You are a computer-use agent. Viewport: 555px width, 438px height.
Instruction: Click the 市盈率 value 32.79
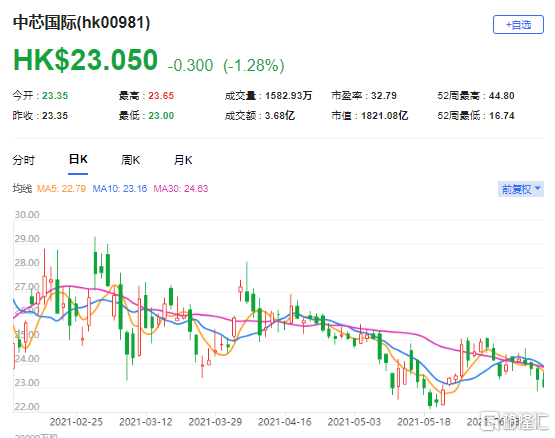tap(384, 96)
